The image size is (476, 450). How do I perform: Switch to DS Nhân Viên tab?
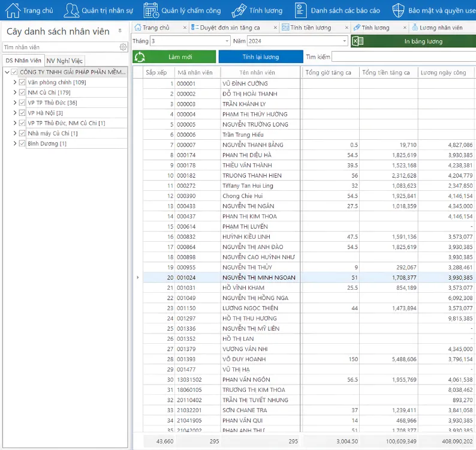tap(23, 61)
